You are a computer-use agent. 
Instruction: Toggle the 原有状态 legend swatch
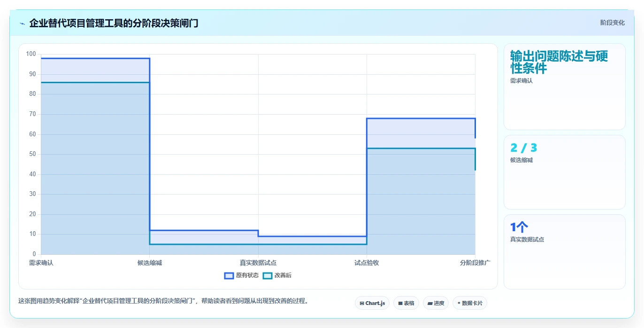pos(229,276)
